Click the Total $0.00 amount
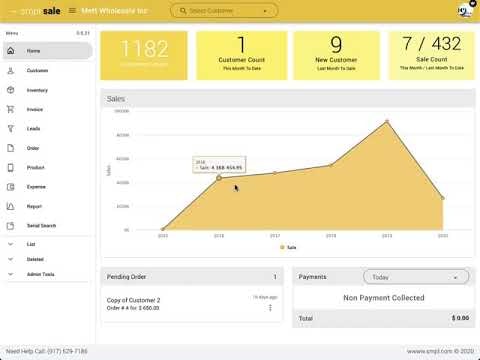This screenshot has width=480, height=360. (460, 318)
